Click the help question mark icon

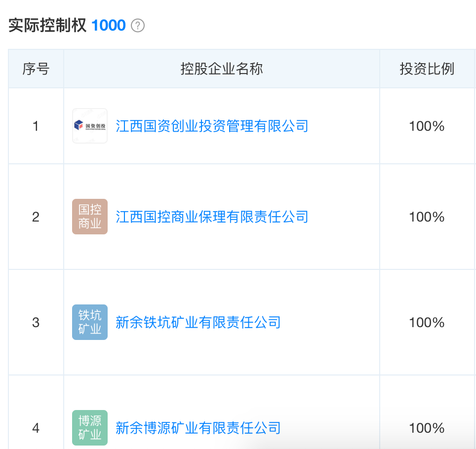[138, 26]
